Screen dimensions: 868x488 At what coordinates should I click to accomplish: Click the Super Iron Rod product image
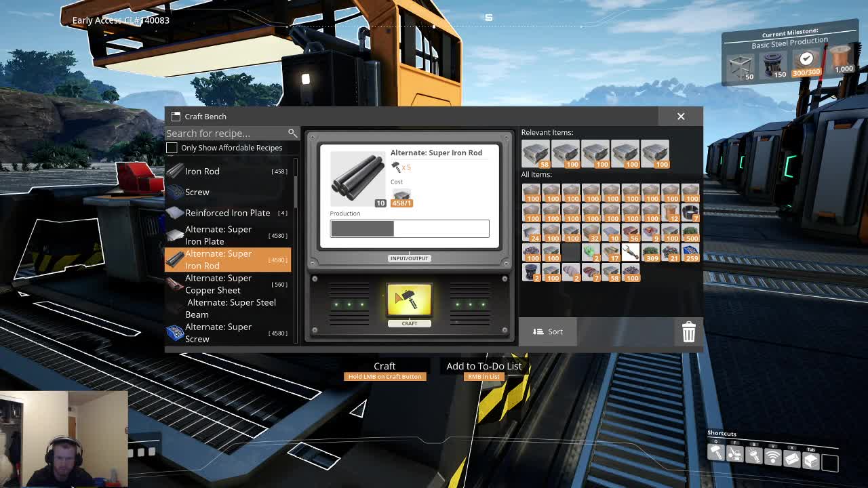[357, 178]
